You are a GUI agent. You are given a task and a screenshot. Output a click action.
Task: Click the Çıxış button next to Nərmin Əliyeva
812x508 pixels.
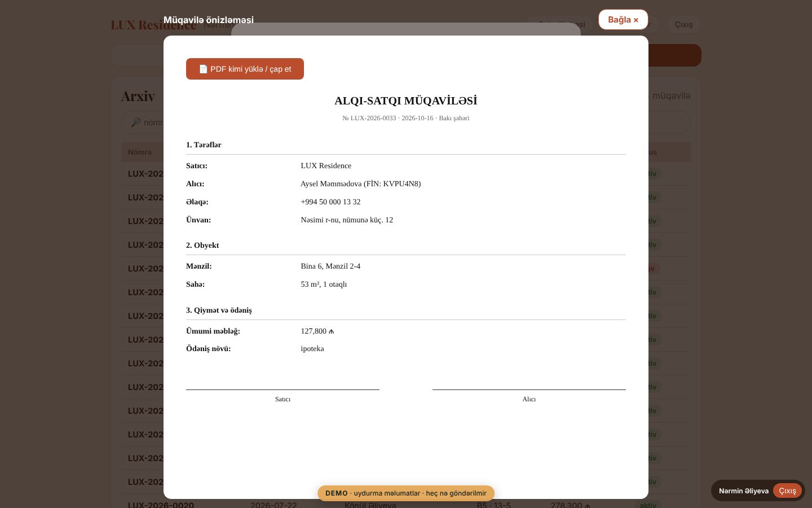pyautogui.click(x=787, y=491)
